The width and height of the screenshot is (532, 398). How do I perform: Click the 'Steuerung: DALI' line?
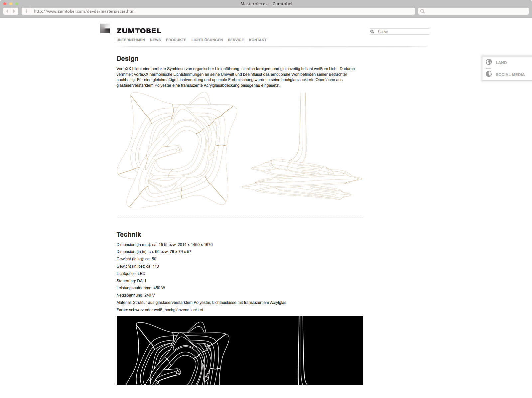tap(131, 281)
